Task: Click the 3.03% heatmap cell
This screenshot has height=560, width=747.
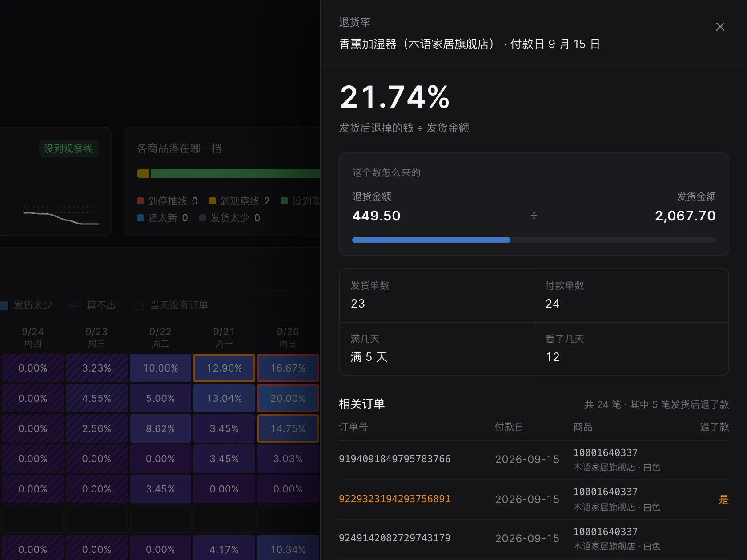Action: (x=288, y=459)
